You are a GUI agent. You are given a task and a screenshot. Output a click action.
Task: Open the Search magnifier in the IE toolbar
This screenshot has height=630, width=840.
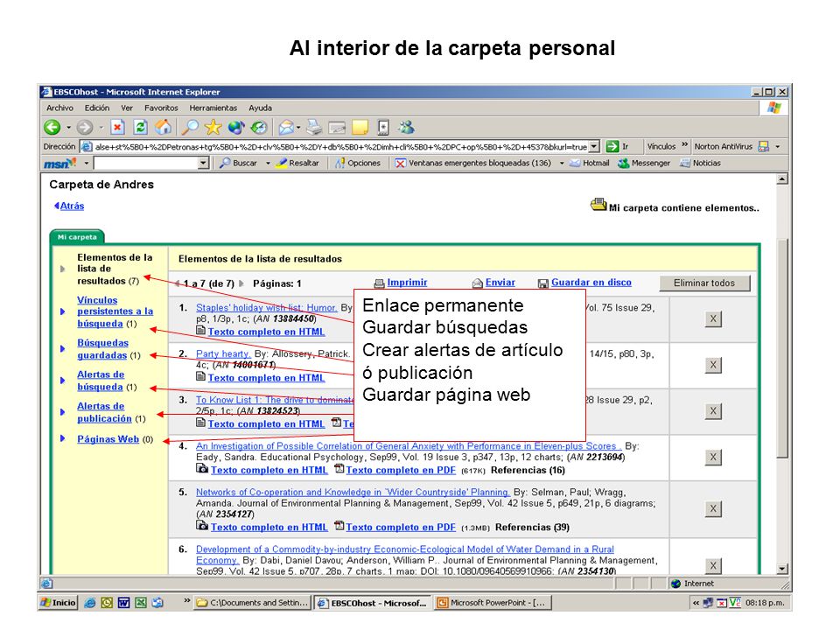(x=190, y=128)
